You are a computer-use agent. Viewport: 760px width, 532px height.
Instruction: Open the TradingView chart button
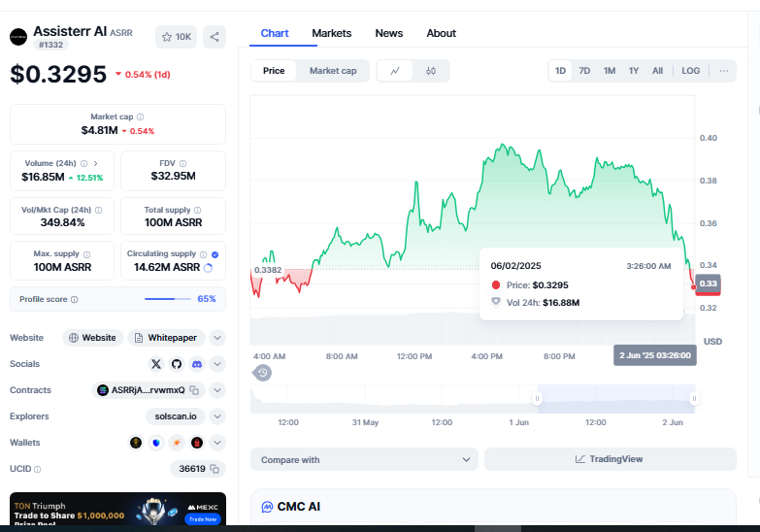coord(611,459)
